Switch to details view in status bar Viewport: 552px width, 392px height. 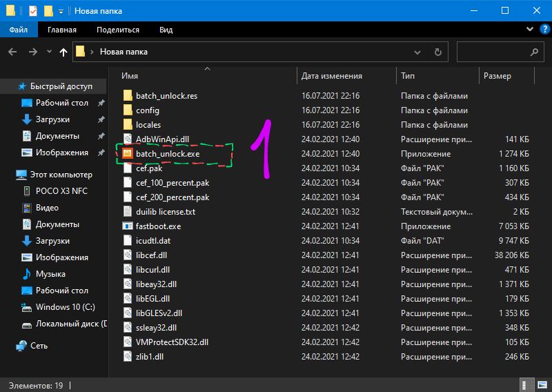coord(528,385)
